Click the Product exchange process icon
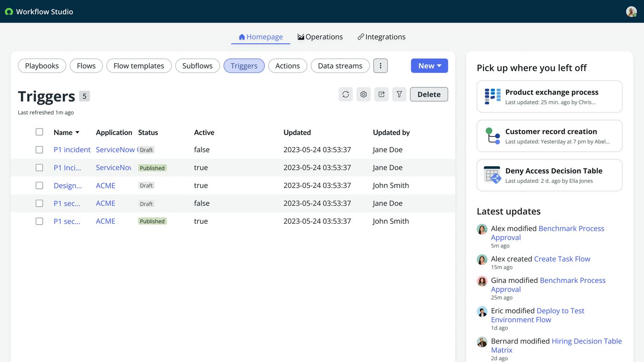This screenshot has height=362, width=644. (493, 96)
